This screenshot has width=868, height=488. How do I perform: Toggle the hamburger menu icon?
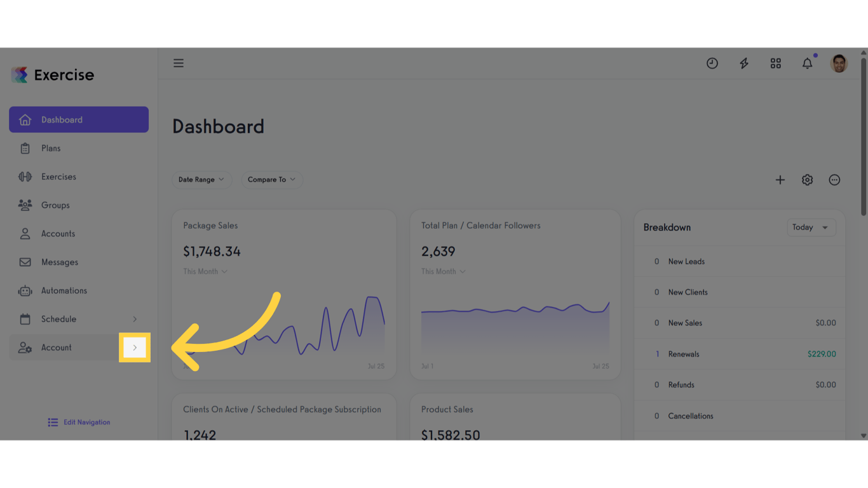(179, 63)
